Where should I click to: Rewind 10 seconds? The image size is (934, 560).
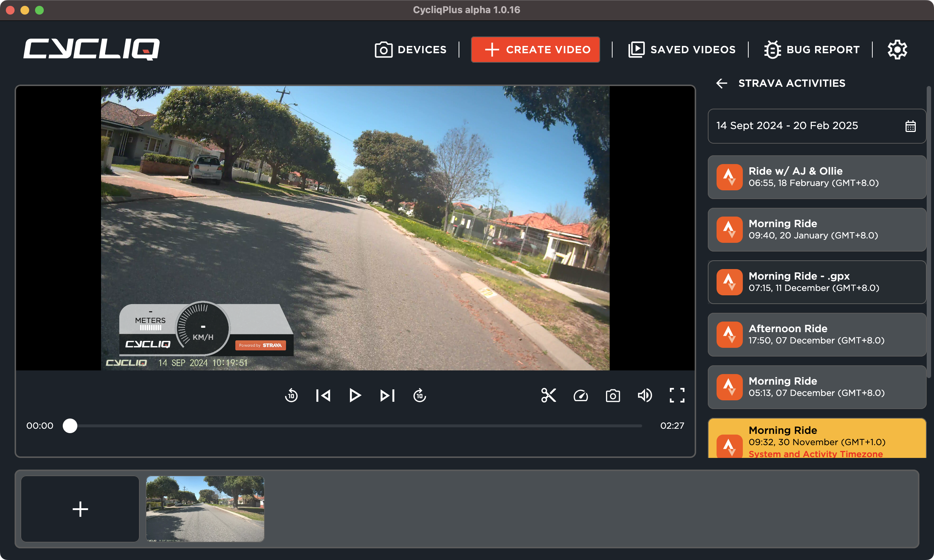pyautogui.click(x=291, y=396)
